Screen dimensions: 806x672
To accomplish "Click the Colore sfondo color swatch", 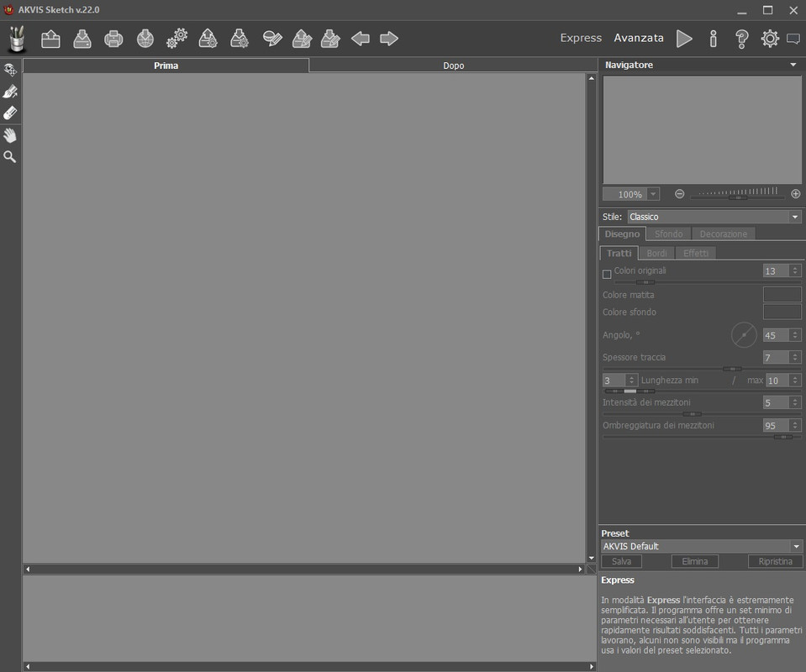I will 782,312.
